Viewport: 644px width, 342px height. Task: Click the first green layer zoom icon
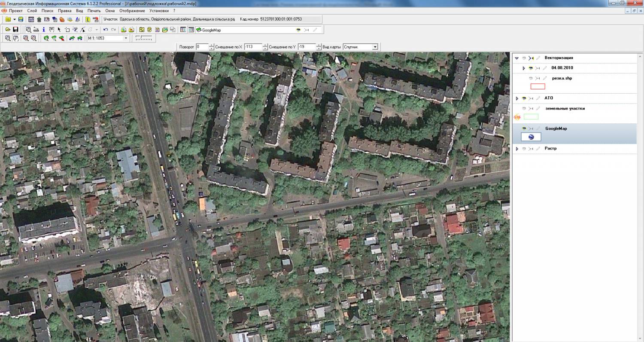pos(46,38)
